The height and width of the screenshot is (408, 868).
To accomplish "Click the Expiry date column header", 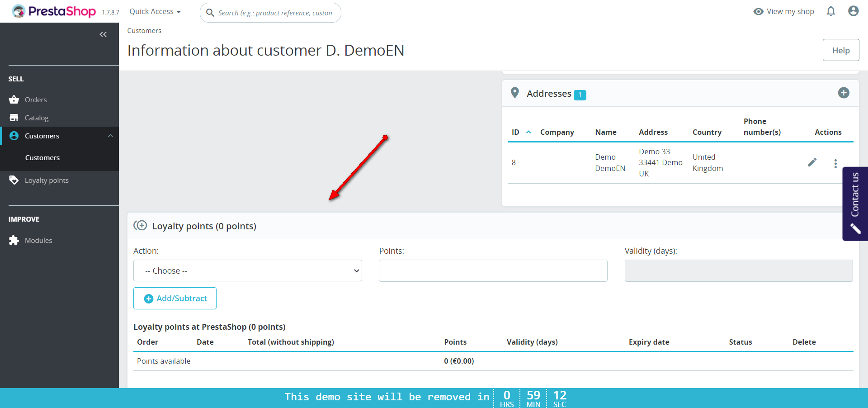I will 649,342.
